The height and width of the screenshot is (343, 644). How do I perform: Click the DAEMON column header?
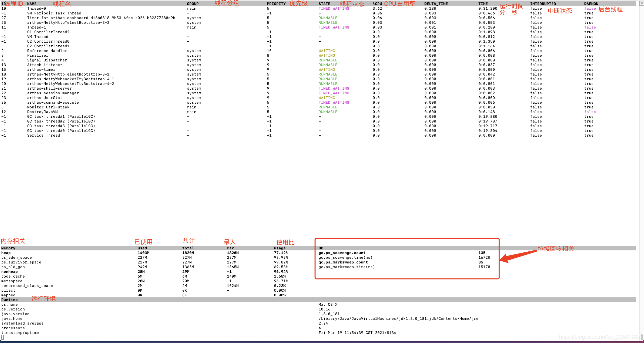click(591, 4)
